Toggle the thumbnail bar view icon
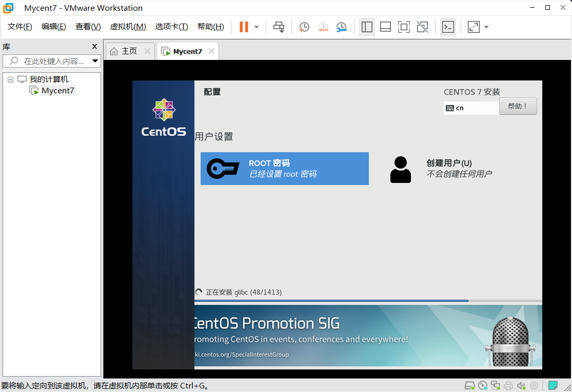The width and height of the screenshot is (572, 392). coord(386,27)
